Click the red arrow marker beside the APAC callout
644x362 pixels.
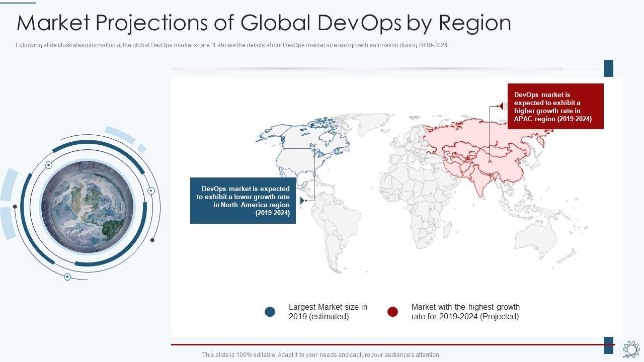coord(500,106)
